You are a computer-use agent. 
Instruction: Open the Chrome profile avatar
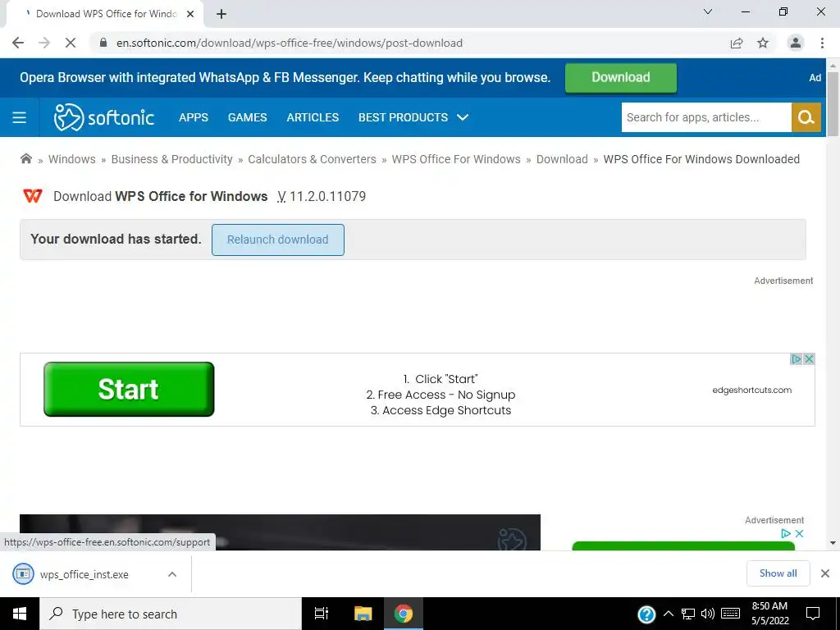point(796,43)
